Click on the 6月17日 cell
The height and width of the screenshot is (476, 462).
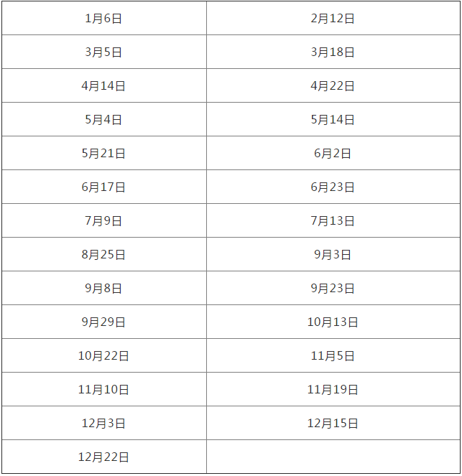point(104,187)
